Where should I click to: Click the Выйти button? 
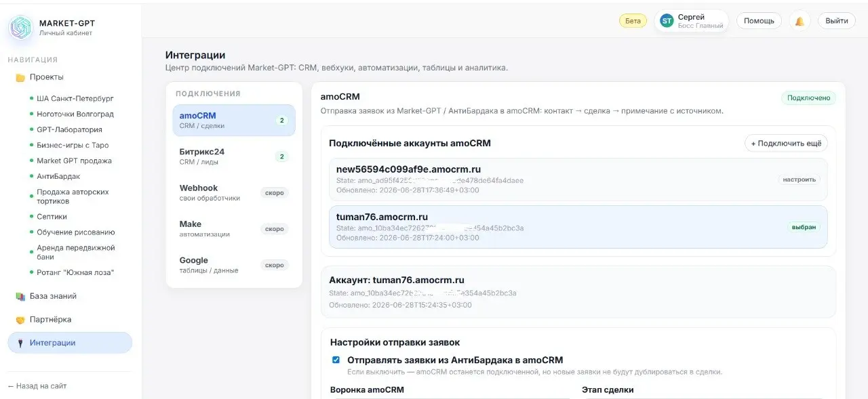pyautogui.click(x=837, y=21)
